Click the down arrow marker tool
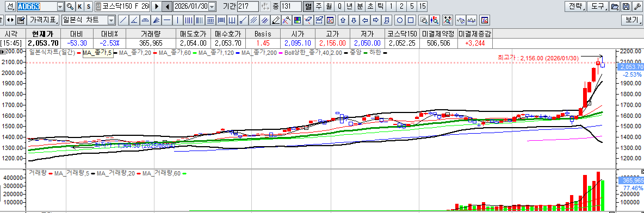The image size is (644, 213). (354, 20)
